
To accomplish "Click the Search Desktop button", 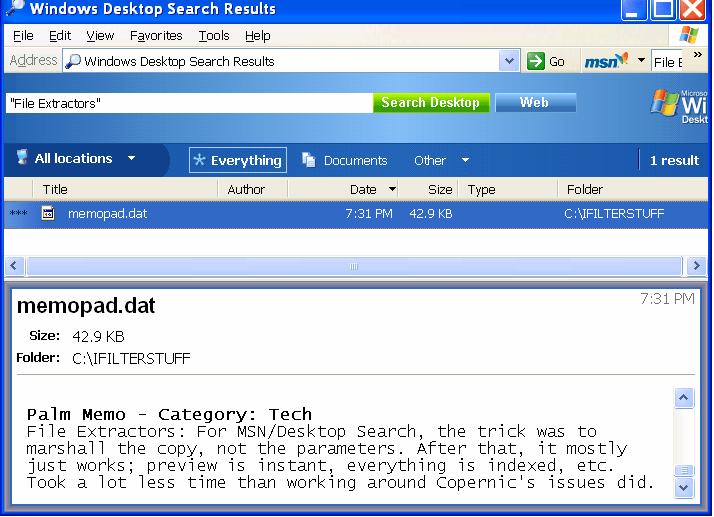I will coord(431,102).
